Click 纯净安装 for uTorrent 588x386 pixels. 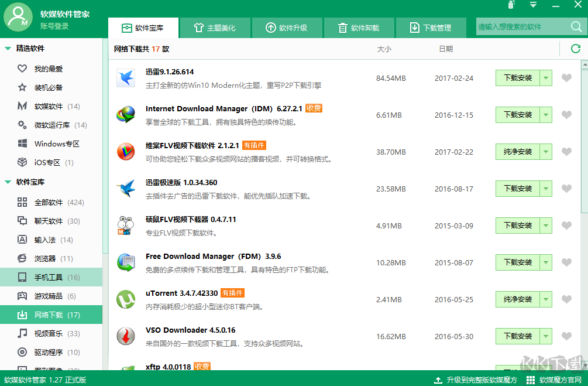[518, 299]
